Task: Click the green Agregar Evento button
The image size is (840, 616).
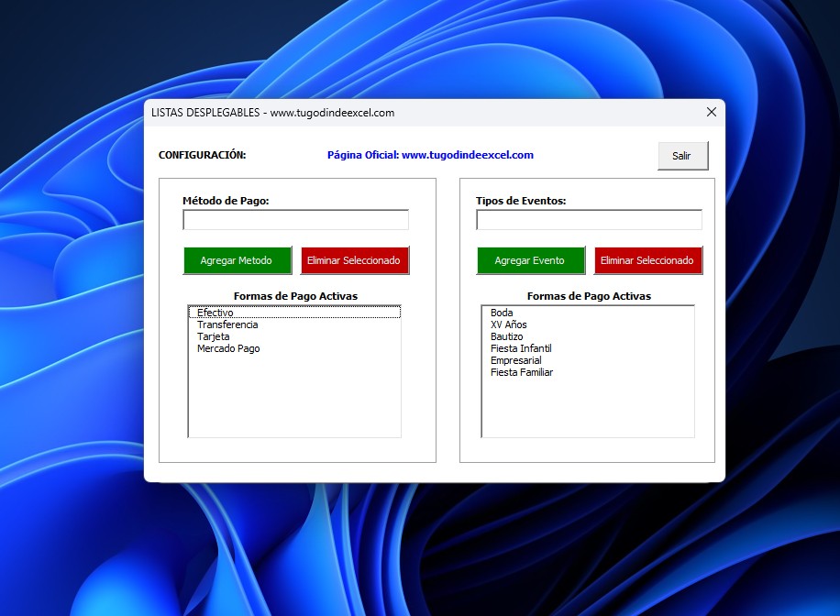Action: coord(530,260)
